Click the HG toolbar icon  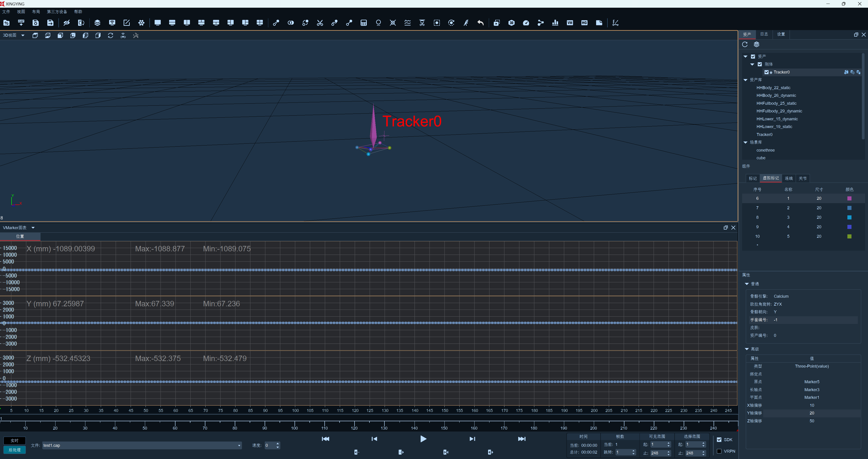(x=584, y=23)
